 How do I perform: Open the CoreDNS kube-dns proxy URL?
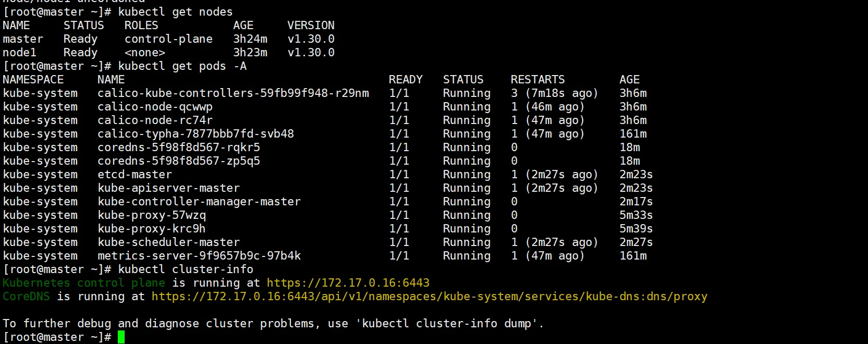click(x=430, y=297)
